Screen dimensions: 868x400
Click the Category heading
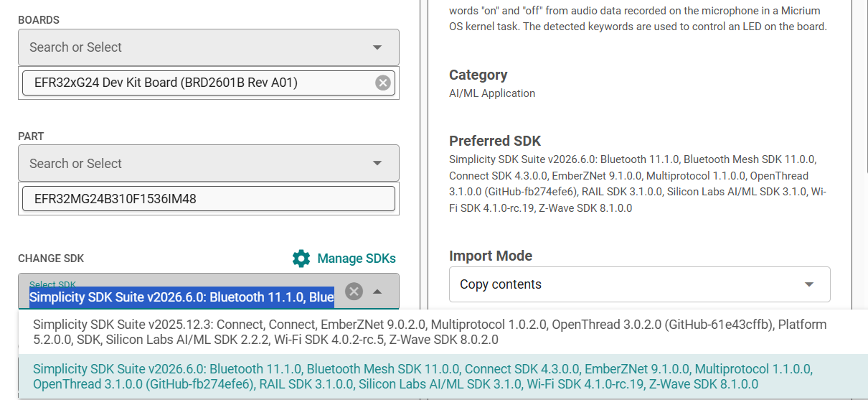tap(478, 75)
